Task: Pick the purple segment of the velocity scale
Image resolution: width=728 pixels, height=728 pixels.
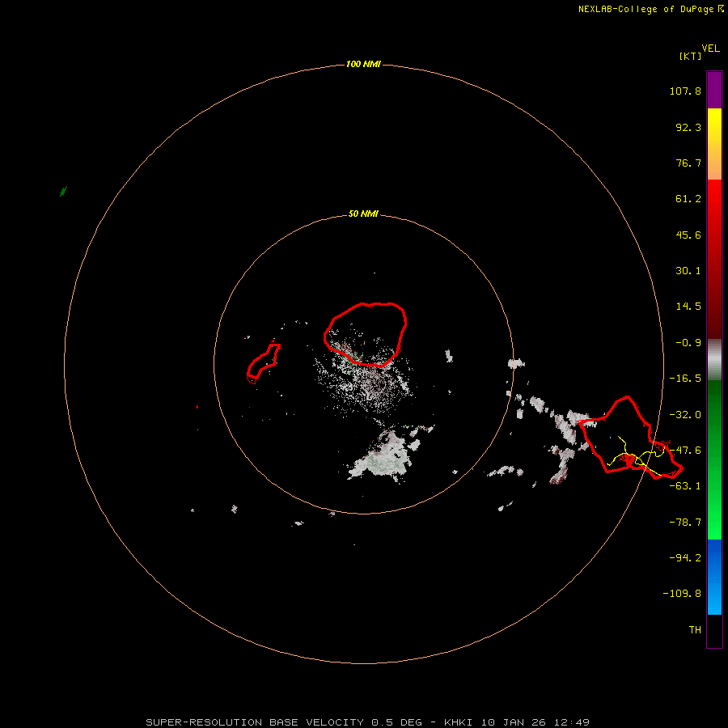Action: (x=714, y=90)
